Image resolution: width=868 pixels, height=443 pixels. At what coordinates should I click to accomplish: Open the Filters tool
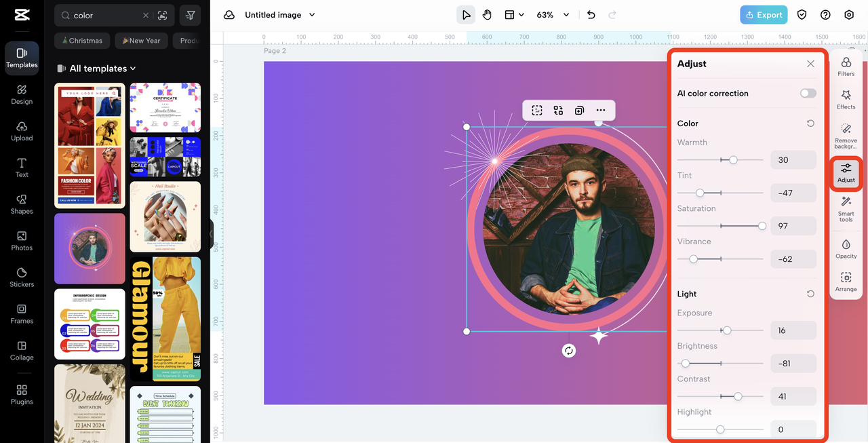click(x=846, y=66)
